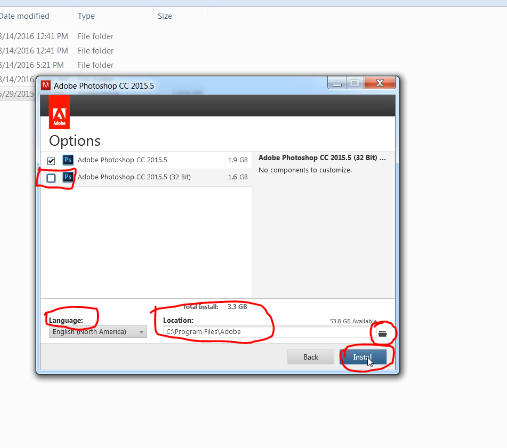This screenshot has height=448, width=507.
Task: Click the Adobe title bar icon
Action: tap(46, 85)
